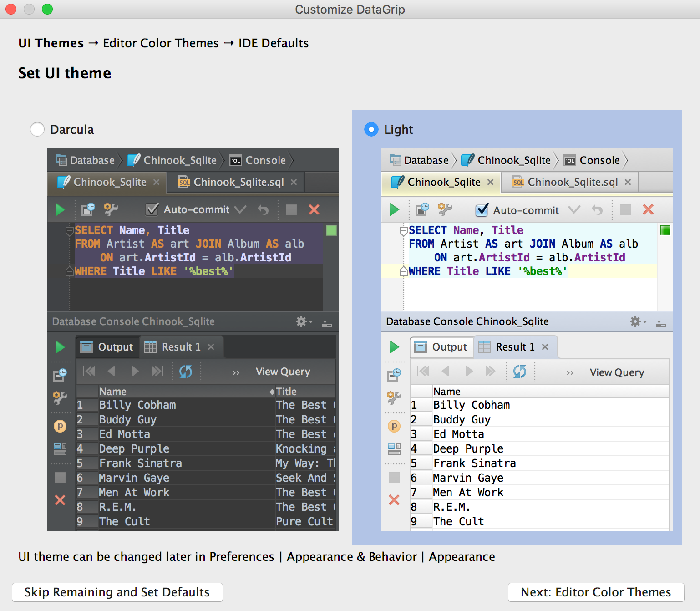
Task: Select the Darcula theme radio button
Action: 37,129
